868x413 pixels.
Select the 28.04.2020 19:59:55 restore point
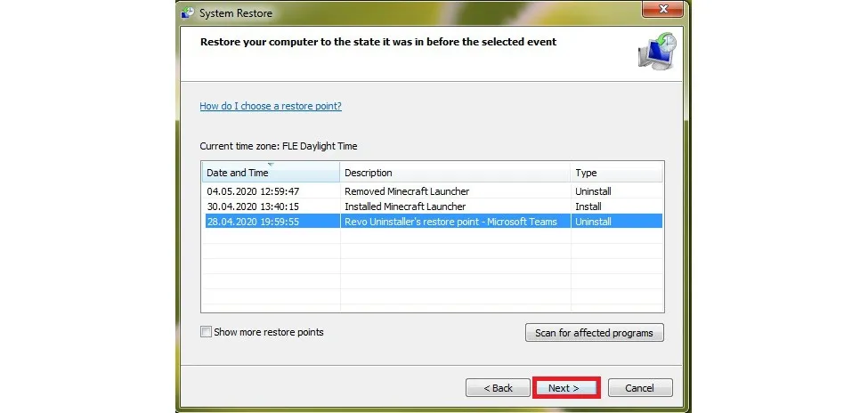pos(433,222)
